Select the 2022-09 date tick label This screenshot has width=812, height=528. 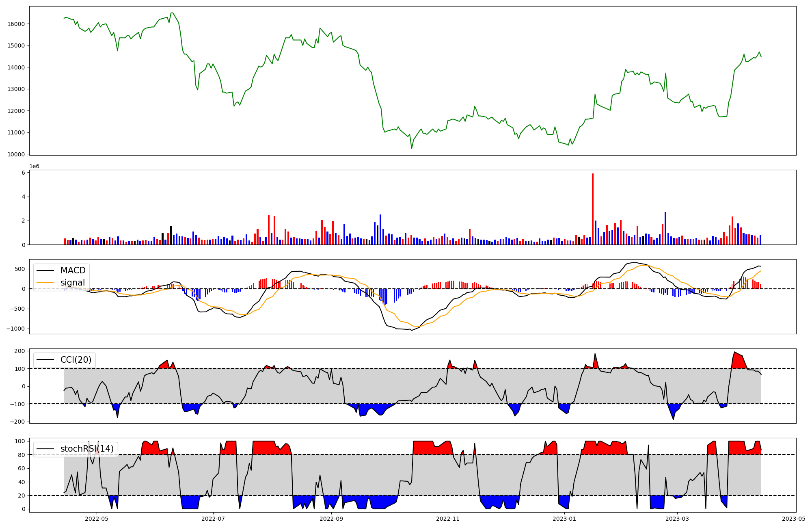pos(331,519)
